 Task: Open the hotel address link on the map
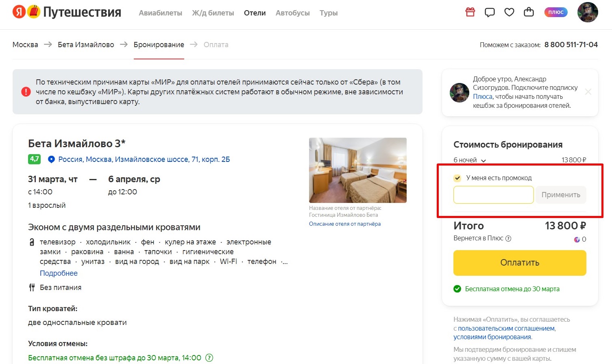(x=144, y=159)
